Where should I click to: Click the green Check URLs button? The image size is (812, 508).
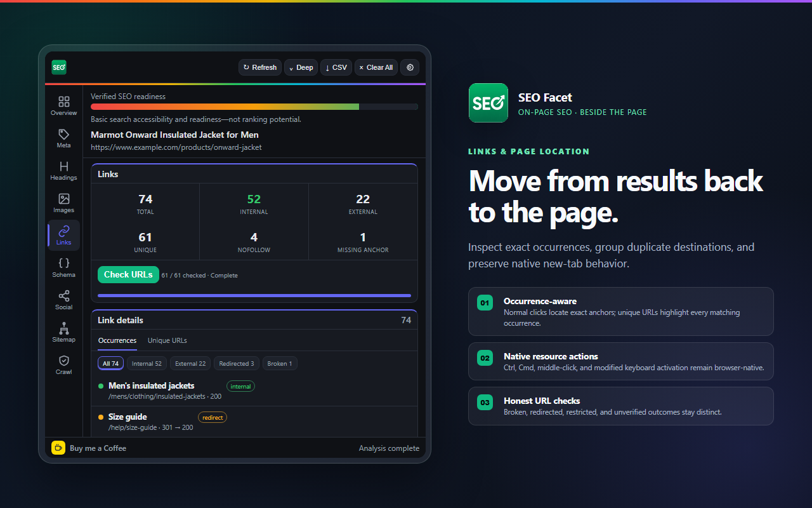(128, 275)
